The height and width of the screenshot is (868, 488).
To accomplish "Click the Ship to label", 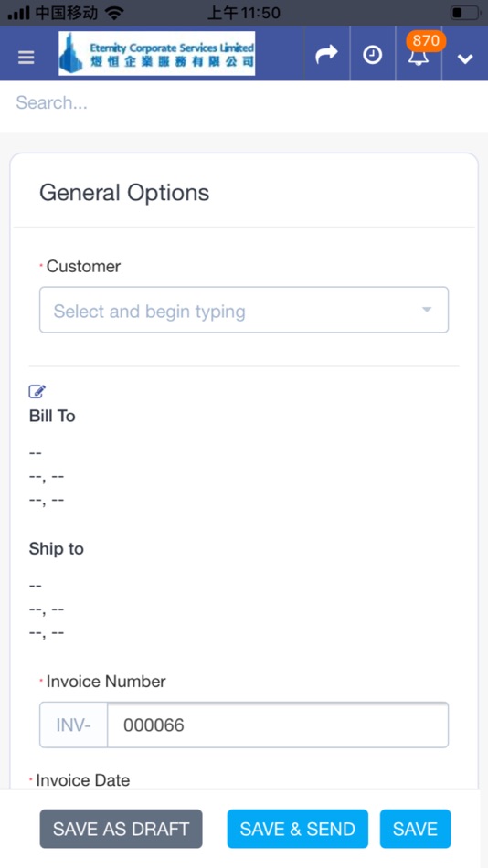I will [x=57, y=548].
